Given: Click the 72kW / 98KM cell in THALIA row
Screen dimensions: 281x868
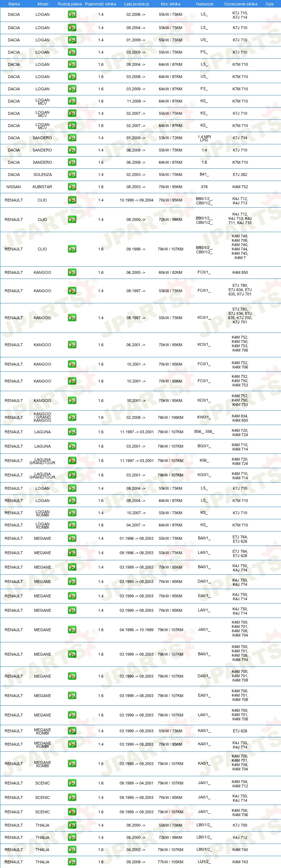Looking at the screenshot, I should [x=170, y=837].
